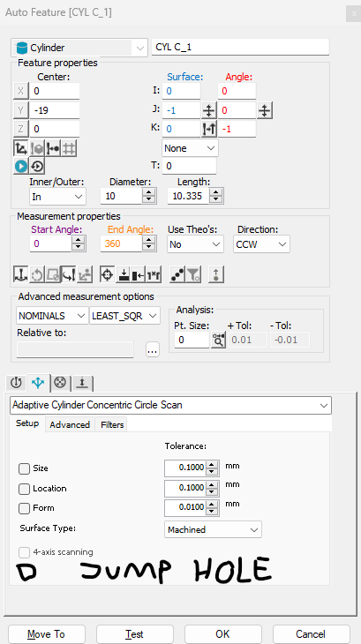The image size is (361, 644).
Task: Open the Inner/Outer dropdown showing In
Action: 57,197
